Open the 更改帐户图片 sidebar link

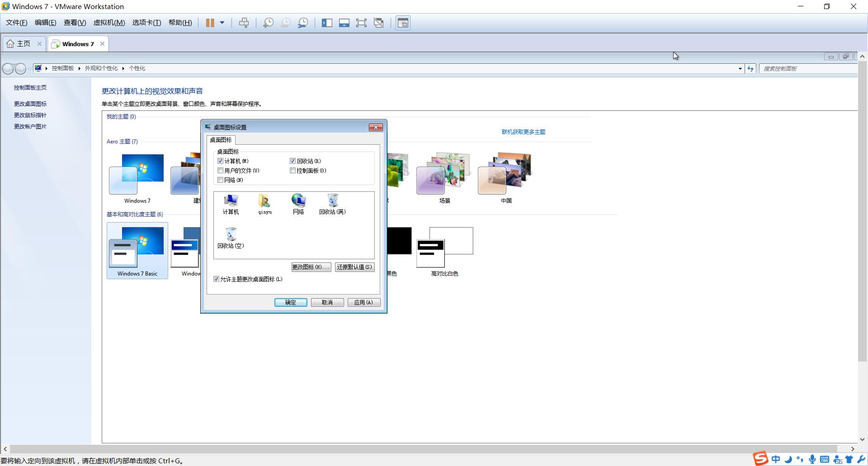(x=30, y=126)
